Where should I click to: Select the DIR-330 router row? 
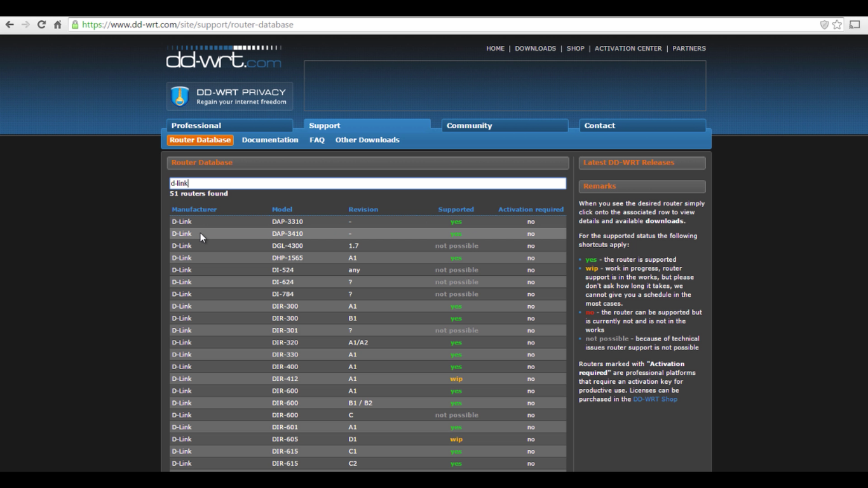pos(367,355)
